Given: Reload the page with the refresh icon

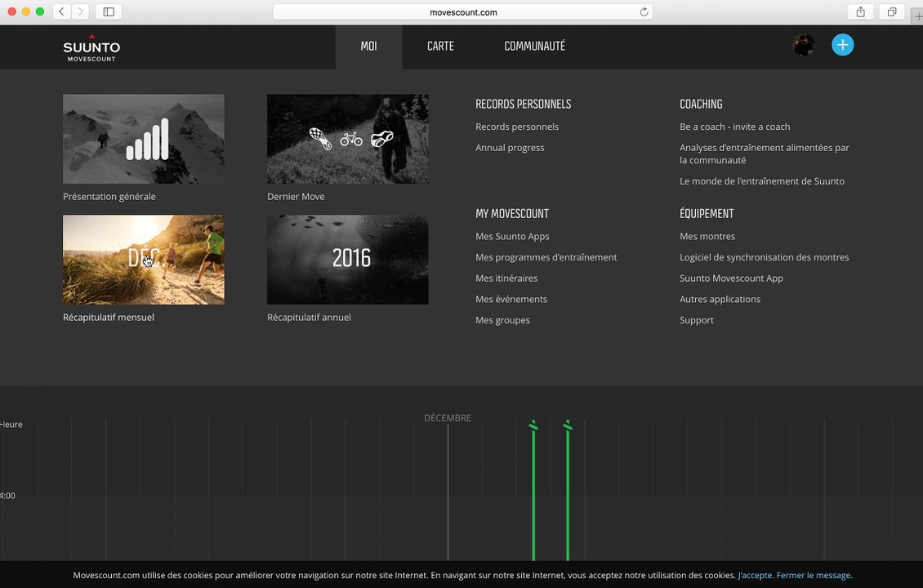Looking at the screenshot, I should pos(644,11).
